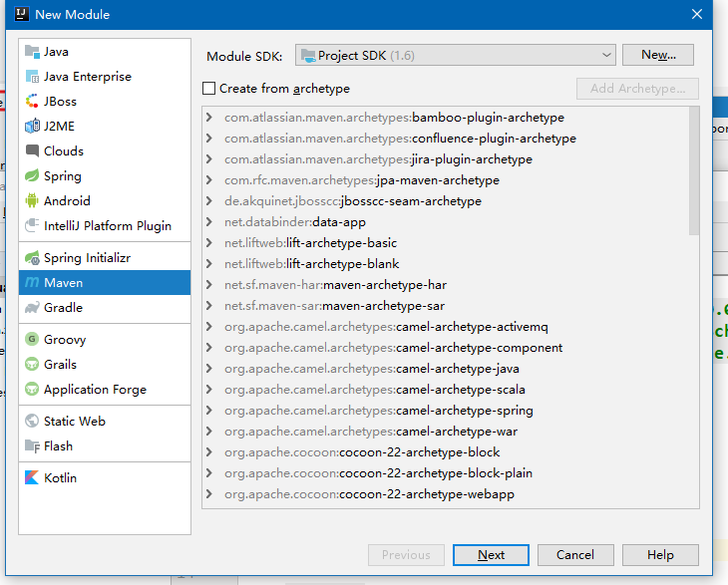
Task: Choose Static Web module type
Action: click(105, 421)
